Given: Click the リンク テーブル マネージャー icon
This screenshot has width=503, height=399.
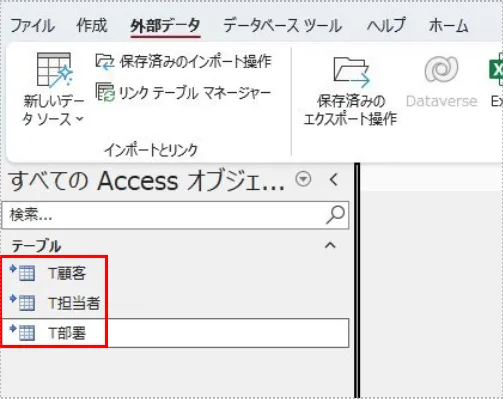Looking at the screenshot, I should click(x=105, y=92).
